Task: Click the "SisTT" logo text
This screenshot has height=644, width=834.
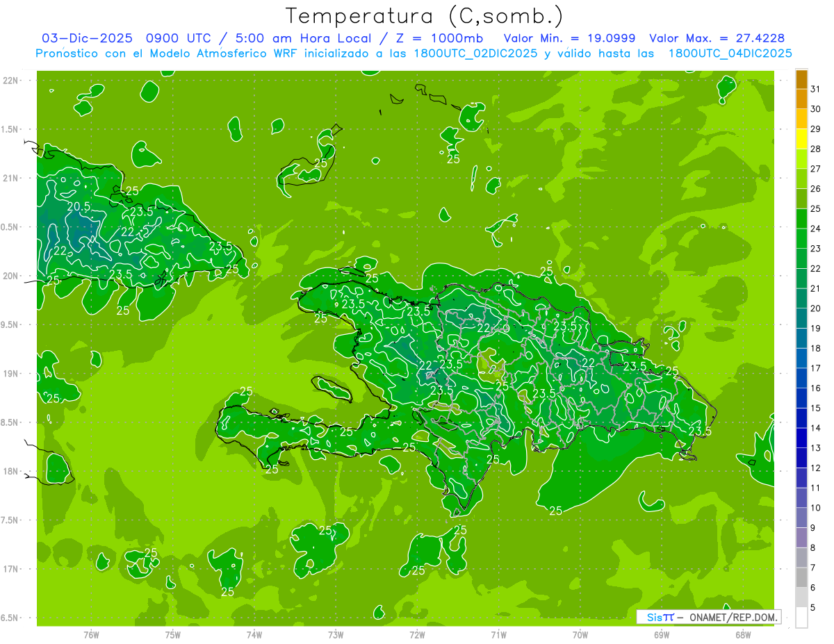Action: tap(660, 617)
